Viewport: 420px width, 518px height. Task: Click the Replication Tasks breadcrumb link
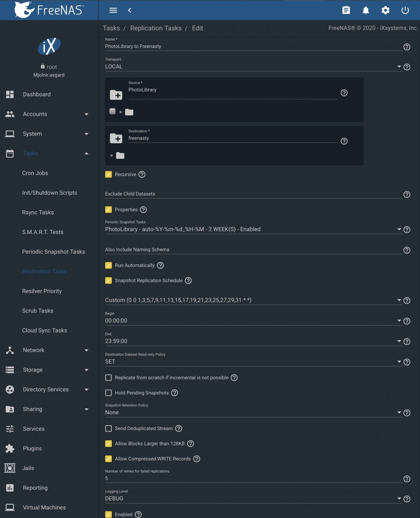156,28
